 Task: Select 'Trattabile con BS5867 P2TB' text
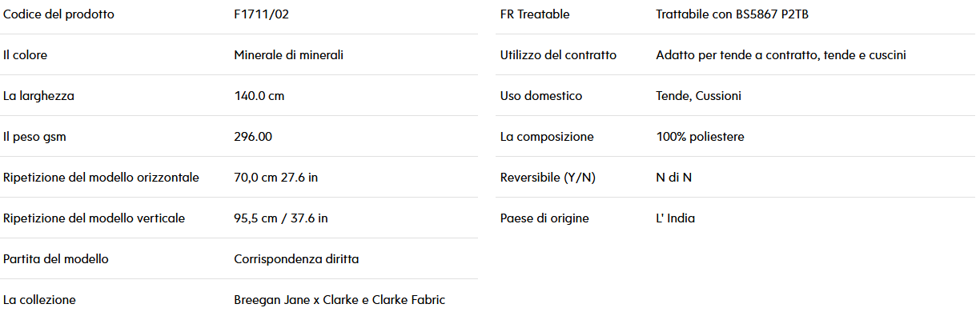tap(737, 14)
